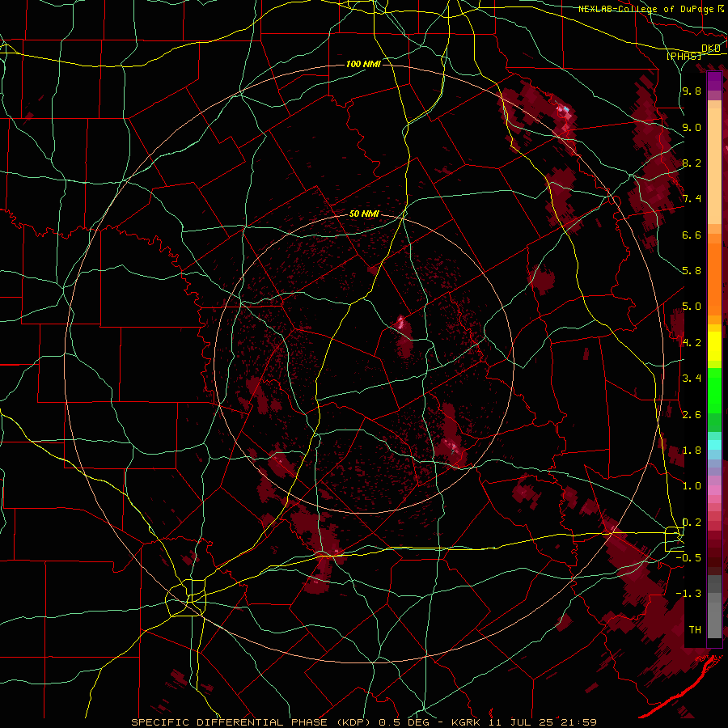Click the cyan segment of the color bar

[x=714, y=445]
